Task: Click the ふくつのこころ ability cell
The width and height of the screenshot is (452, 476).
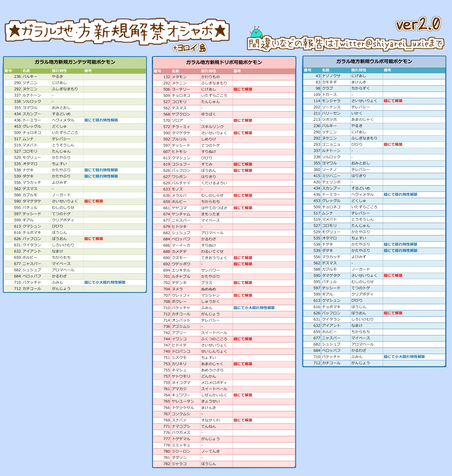Action: [x=214, y=339]
